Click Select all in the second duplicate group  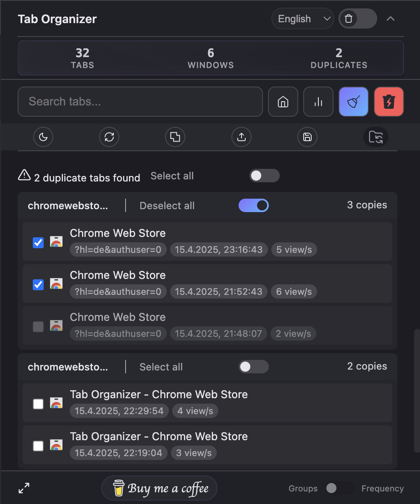pos(161,367)
